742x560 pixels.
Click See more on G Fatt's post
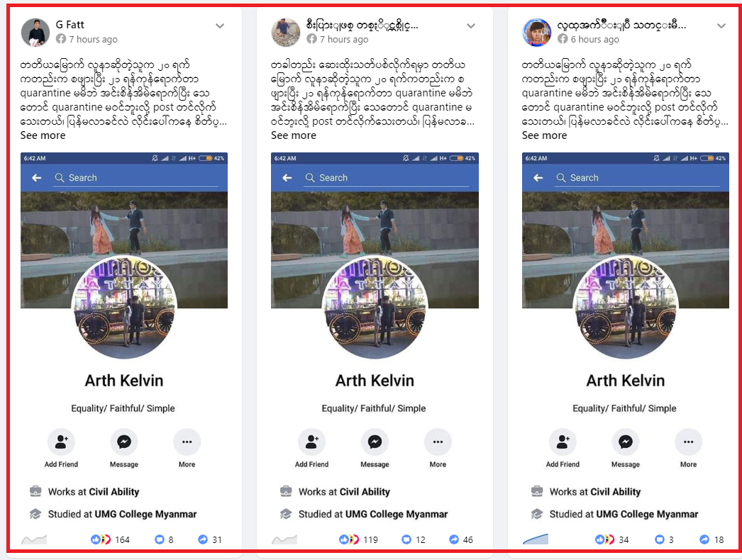pyautogui.click(x=43, y=135)
